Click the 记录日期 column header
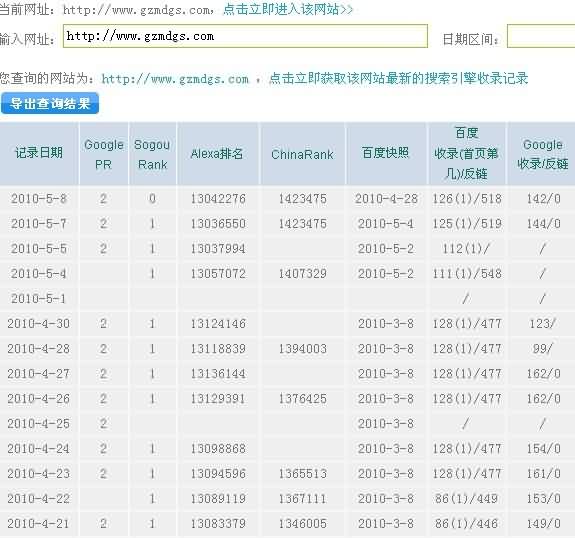 tap(39, 153)
